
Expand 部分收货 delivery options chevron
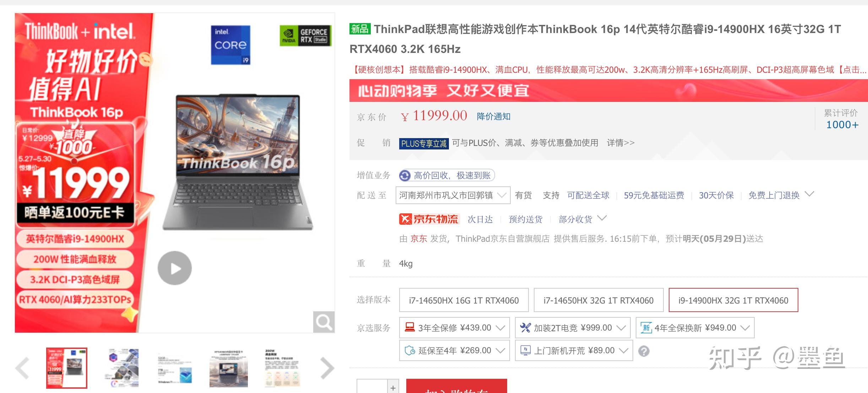(602, 218)
